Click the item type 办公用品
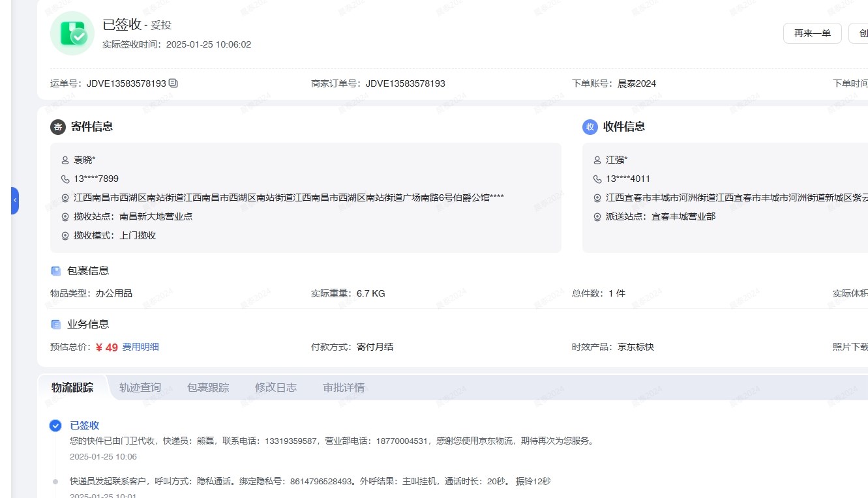The height and width of the screenshot is (498, 868). [114, 293]
